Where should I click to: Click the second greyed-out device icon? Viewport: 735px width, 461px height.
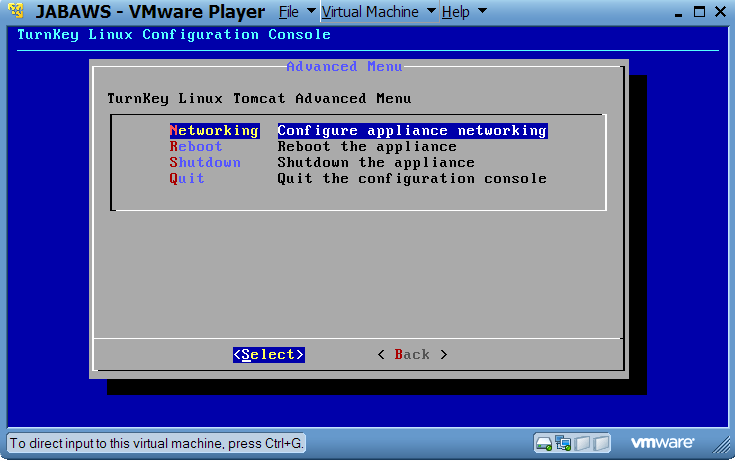pyautogui.click(x=601, y=442)
